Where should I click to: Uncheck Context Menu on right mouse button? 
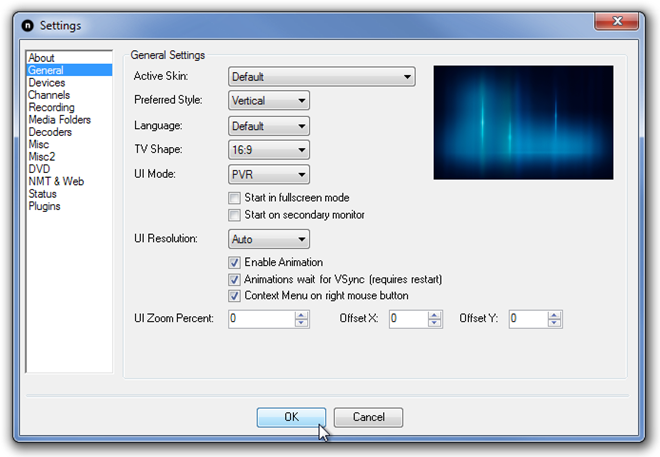pyautogui.click(x=234, y=296)
